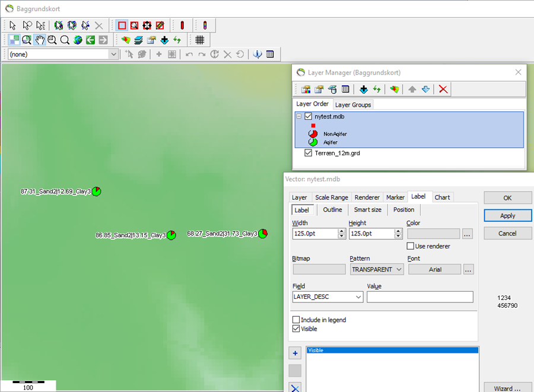The image size is (534, 392).
Task: Open the (none) layer dropdown
Action: tap(114, 54)
